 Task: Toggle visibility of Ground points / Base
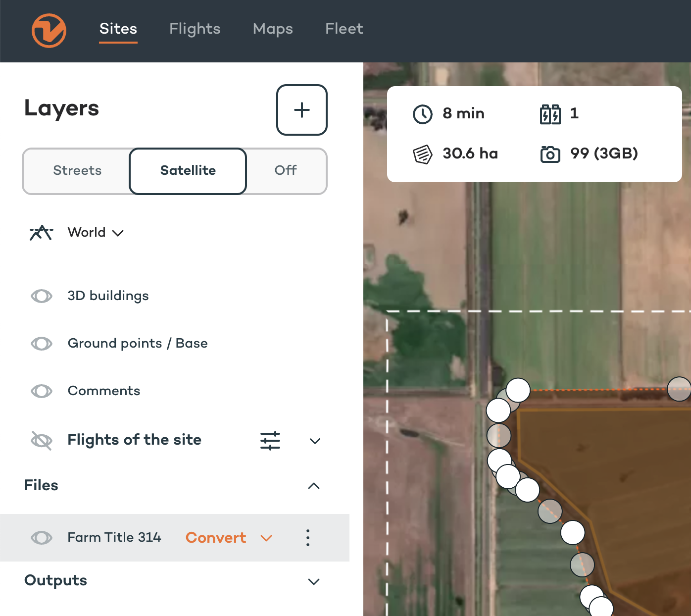coord(42,344)
